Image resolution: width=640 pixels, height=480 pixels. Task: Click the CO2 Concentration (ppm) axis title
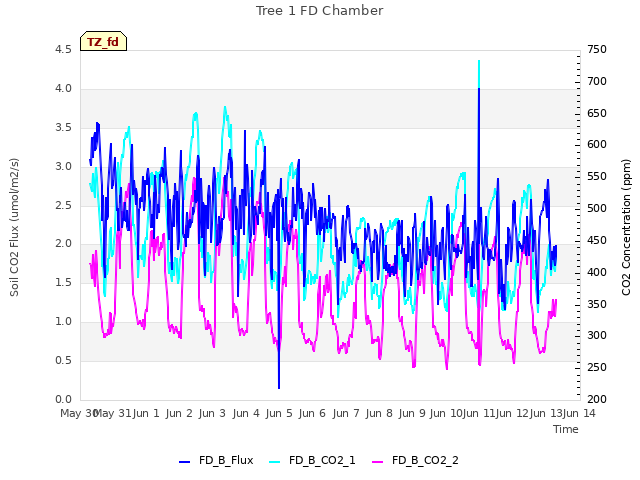coord(626,227)
